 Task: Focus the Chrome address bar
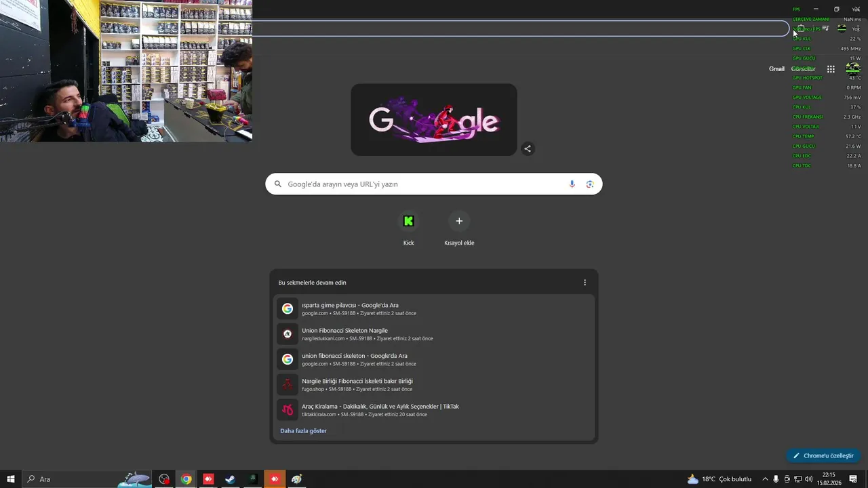point(519,28)
